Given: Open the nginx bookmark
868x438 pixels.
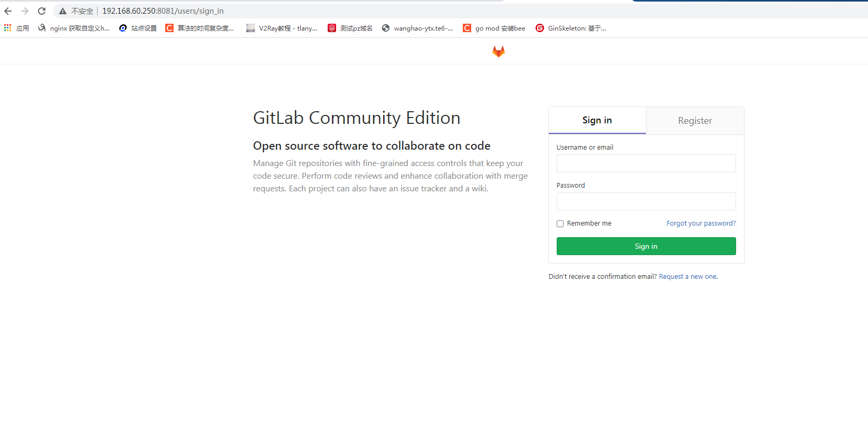Looking at the screenshot, I should tap(74, 28).
